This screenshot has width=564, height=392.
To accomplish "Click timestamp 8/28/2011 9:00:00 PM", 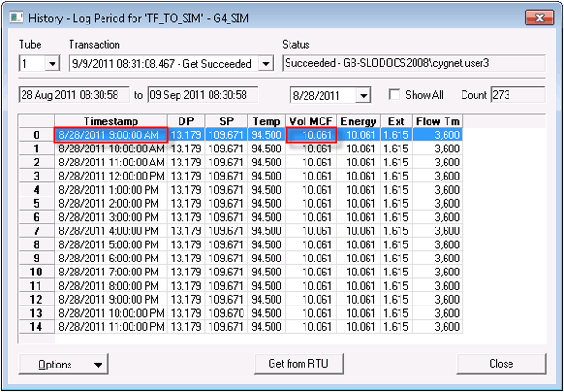I will [111, 299].
